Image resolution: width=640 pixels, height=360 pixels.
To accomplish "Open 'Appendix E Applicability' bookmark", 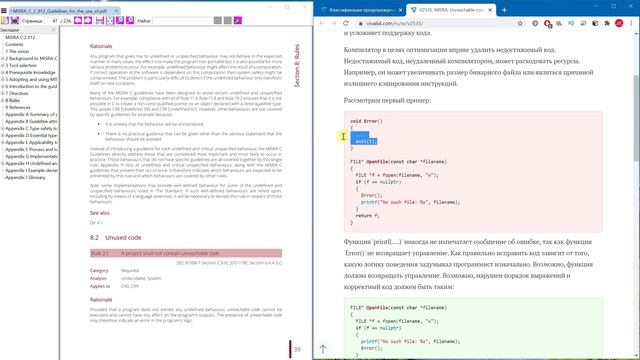I will pos(31,142).
